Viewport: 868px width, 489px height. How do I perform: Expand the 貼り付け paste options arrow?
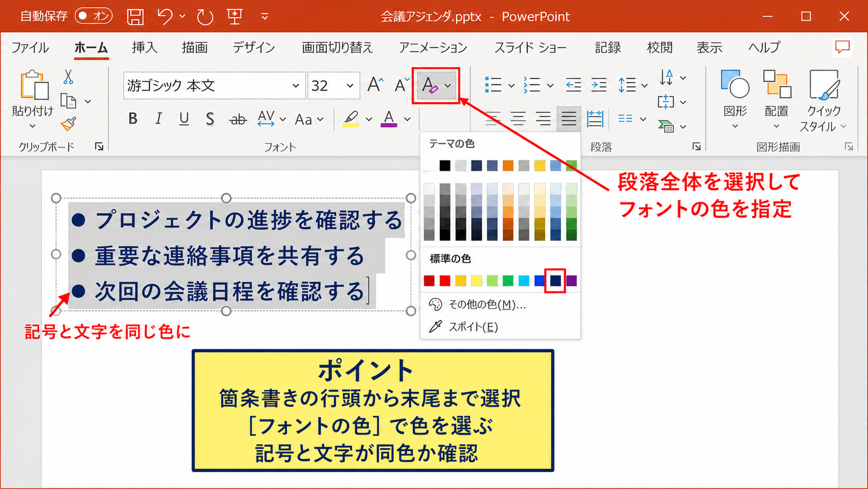tap(32, 126)
